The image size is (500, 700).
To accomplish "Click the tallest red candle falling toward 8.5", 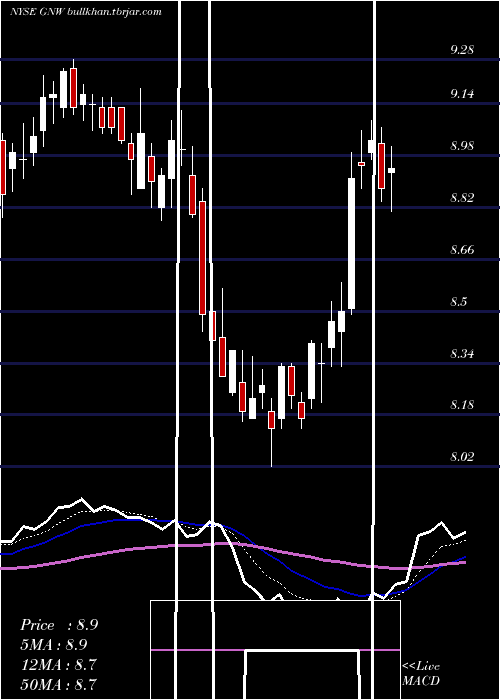I will point(202,258).
